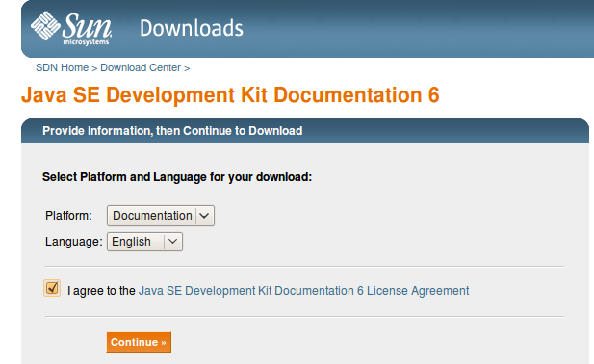
Task: Click the Downloads header title
Action: [x=192, y=28]
